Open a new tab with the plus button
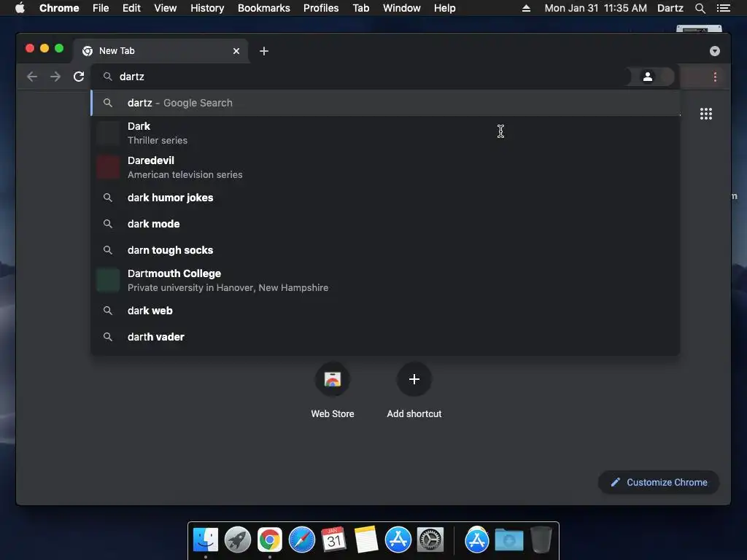Screen dimensions: 747x560 (x=264, y=51)
